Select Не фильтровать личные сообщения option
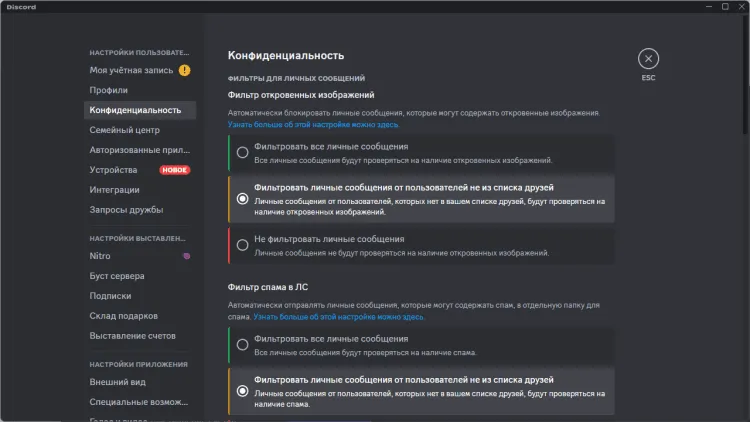 (242, 245)
